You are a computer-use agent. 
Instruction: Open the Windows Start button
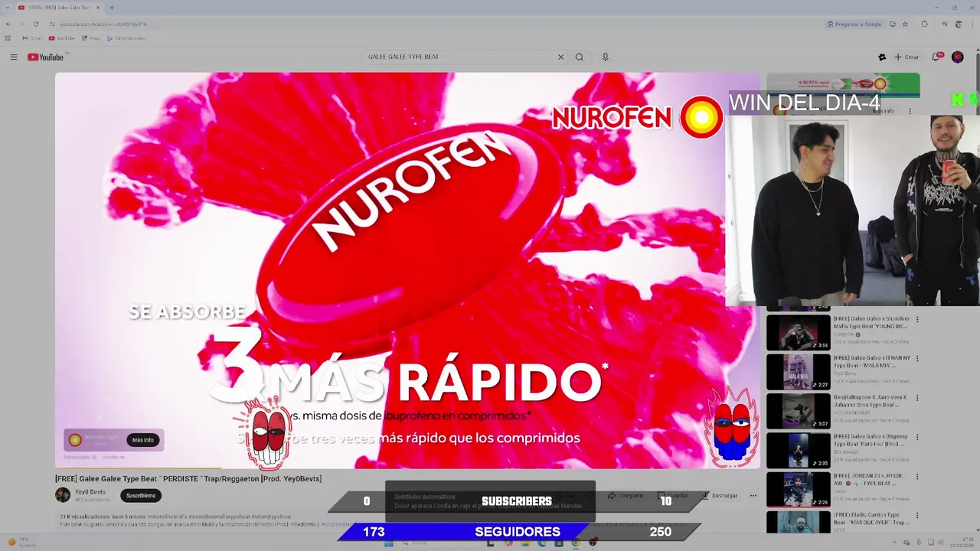coord(388,543)
